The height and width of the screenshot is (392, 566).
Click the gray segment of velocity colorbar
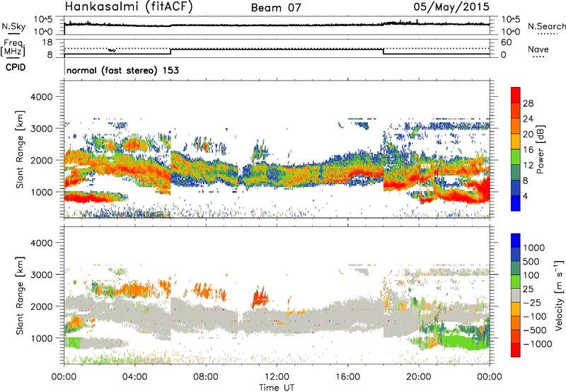(x=516, y=295)
